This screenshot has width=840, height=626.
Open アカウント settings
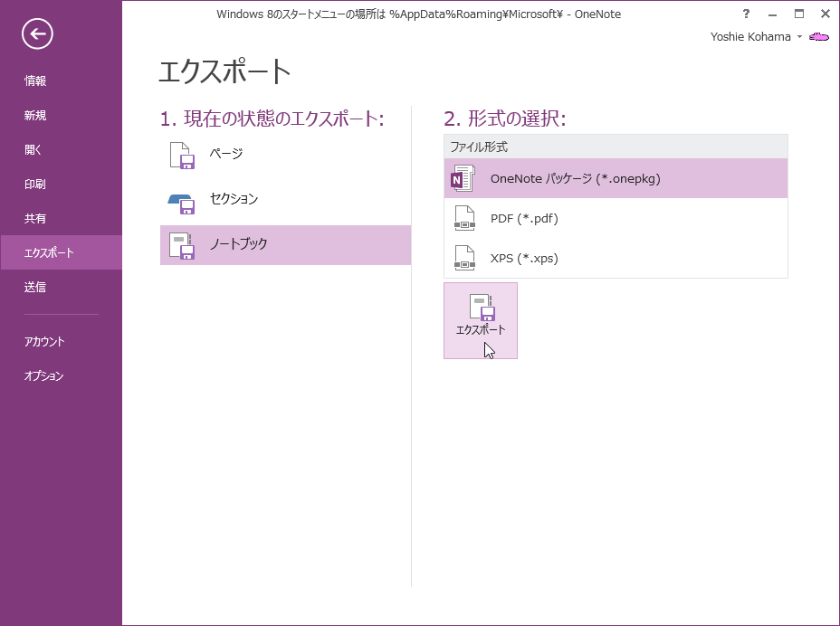44,341
